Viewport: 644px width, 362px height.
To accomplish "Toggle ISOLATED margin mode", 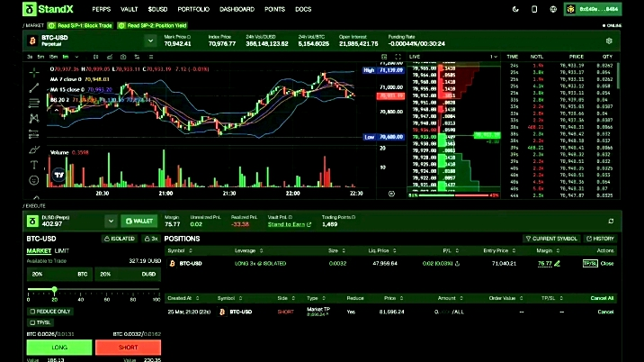I will click(x=120, y=239).
